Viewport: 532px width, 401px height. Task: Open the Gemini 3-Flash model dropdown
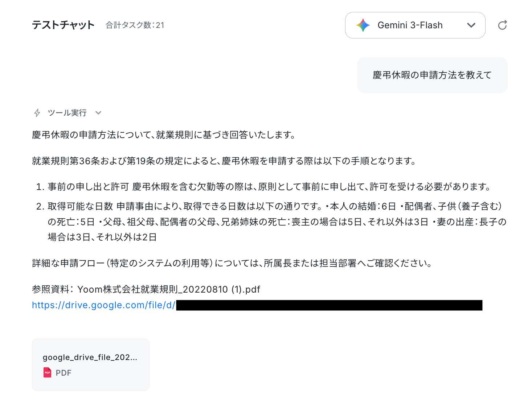point(415,25)
